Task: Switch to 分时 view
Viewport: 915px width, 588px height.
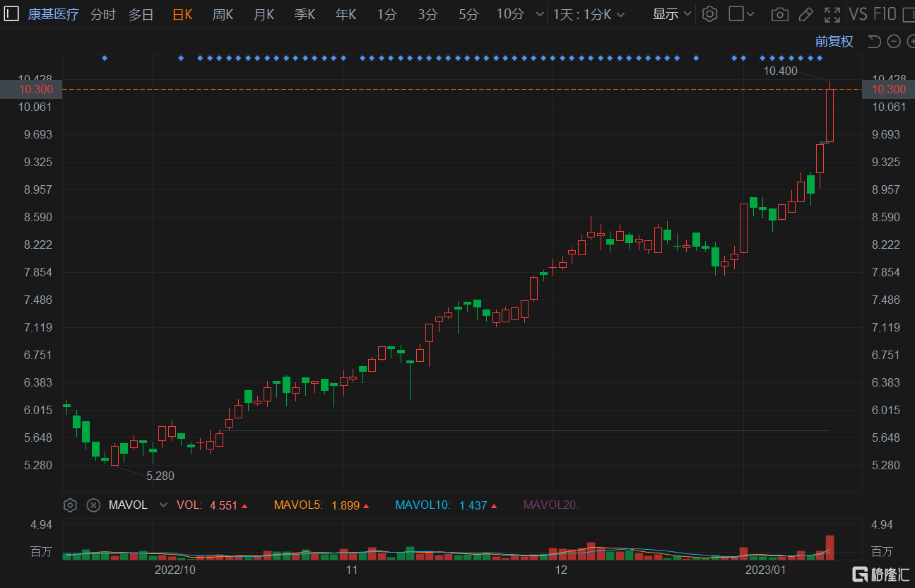Action: click(103, 14)
